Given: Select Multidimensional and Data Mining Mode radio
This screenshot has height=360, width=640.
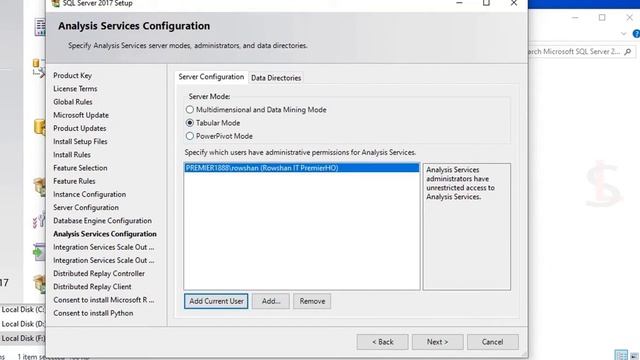Looking at the screenshot, I should [190, 110].
